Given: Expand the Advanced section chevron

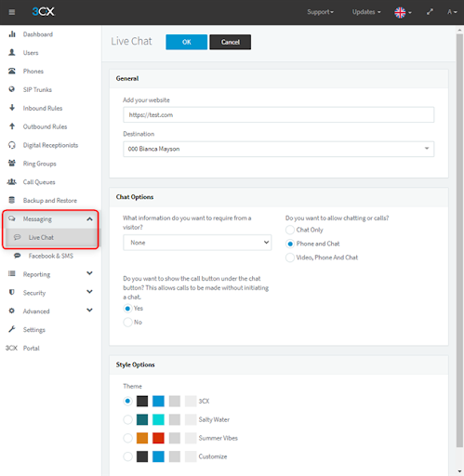Looking at the screenshot, I should [x=89, y=311].
